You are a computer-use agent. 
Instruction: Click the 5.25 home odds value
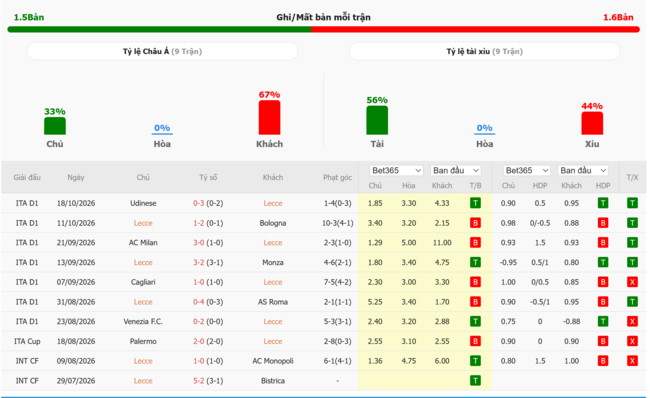tap(375, 302)
